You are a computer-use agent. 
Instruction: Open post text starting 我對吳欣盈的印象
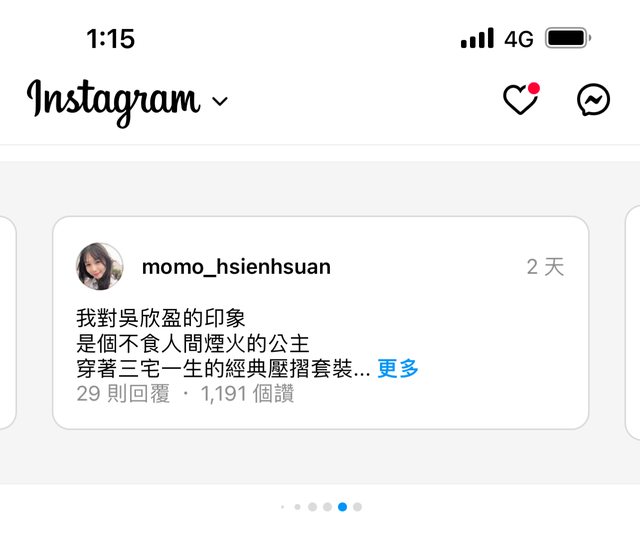[x=161, y=318]
